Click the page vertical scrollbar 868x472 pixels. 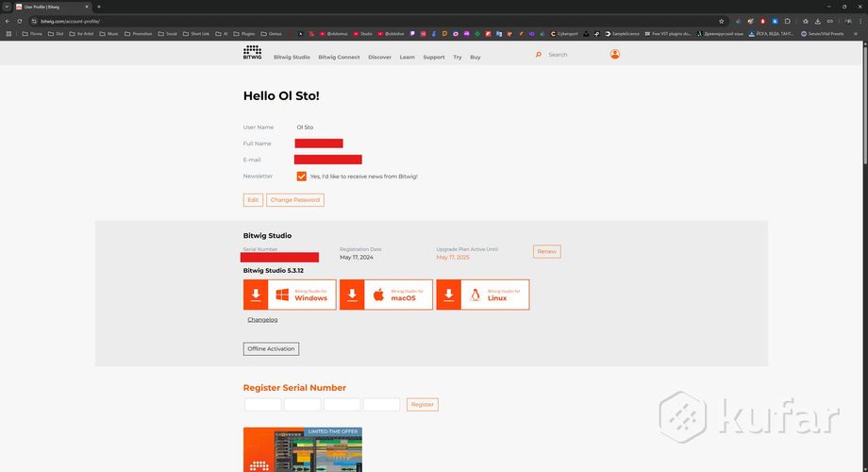(864, 106)
